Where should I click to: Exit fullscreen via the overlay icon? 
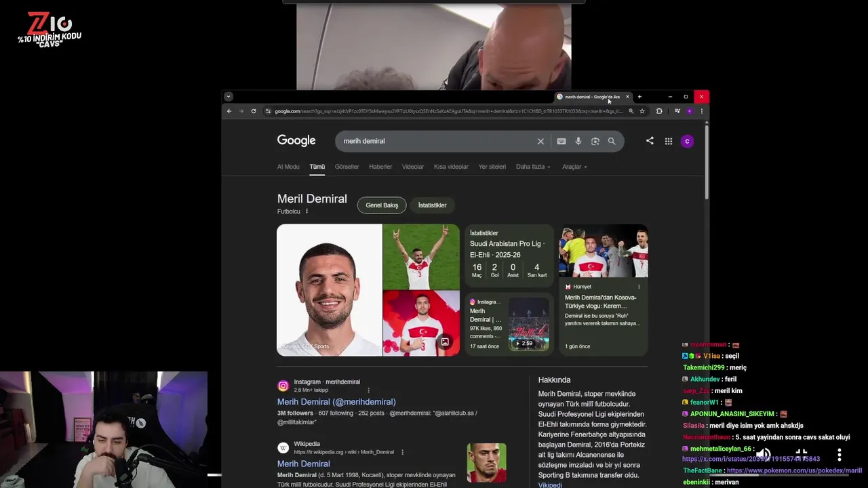point(802,454)
